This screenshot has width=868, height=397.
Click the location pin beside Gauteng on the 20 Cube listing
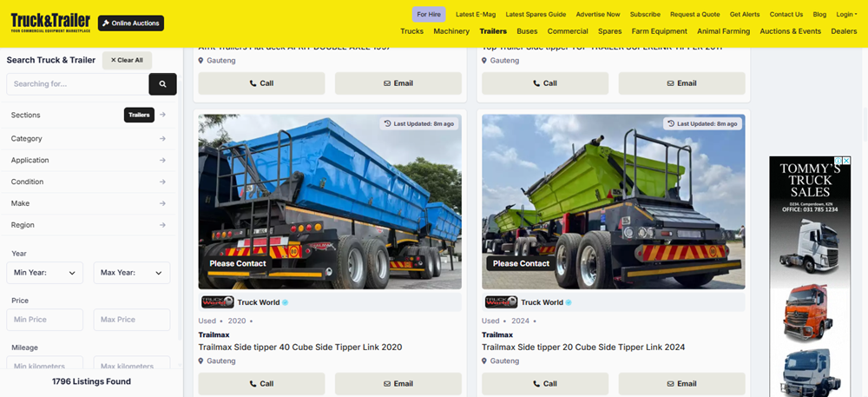[x=484, y=361]
